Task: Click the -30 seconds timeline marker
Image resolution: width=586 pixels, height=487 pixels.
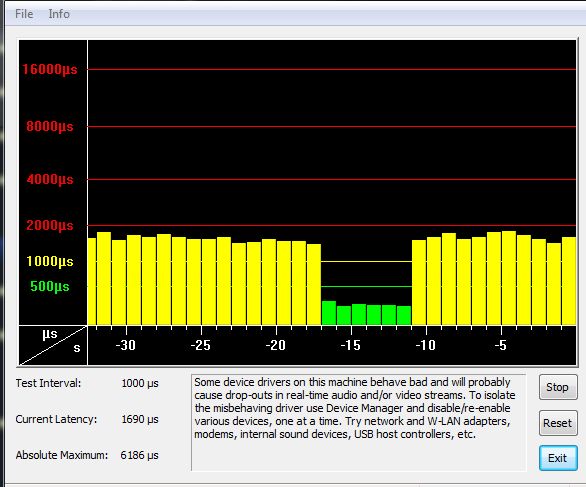Action: point(126,345)
